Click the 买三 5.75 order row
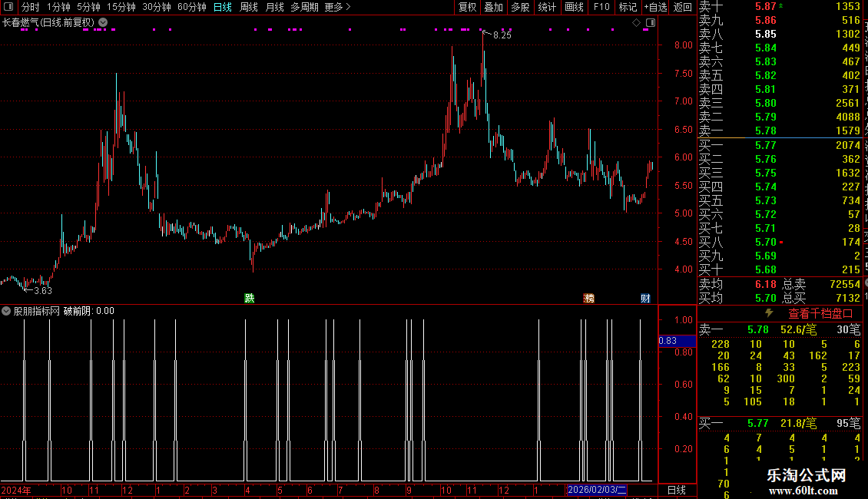Image resolution: width=868 pixels, height=499 pixels. [780, 173]
